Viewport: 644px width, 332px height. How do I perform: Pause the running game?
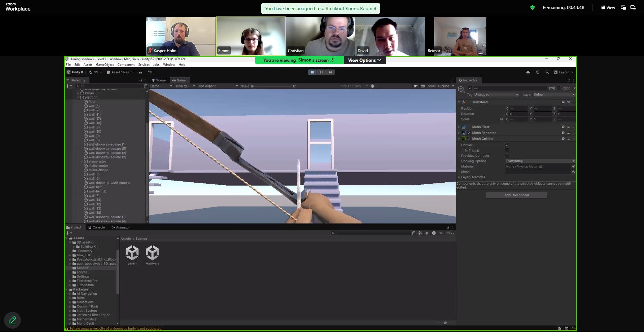click(x=321, y=72)
